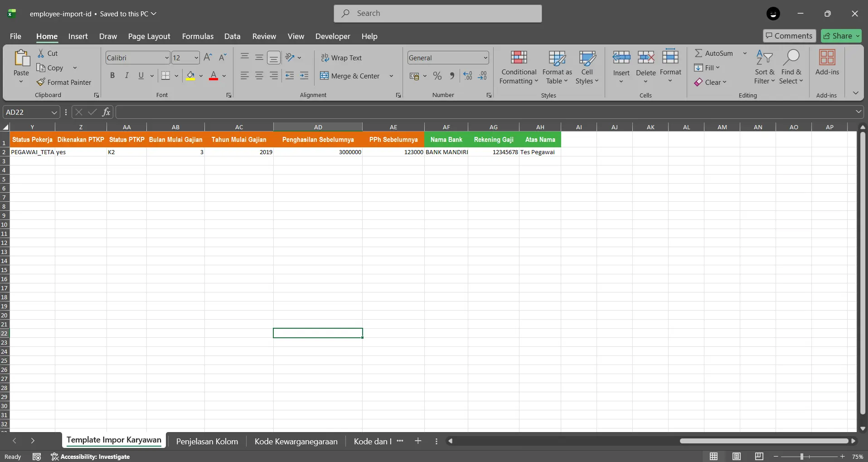Apply italic formatting
Screen dimensions: 868x462
click(127, 75)
